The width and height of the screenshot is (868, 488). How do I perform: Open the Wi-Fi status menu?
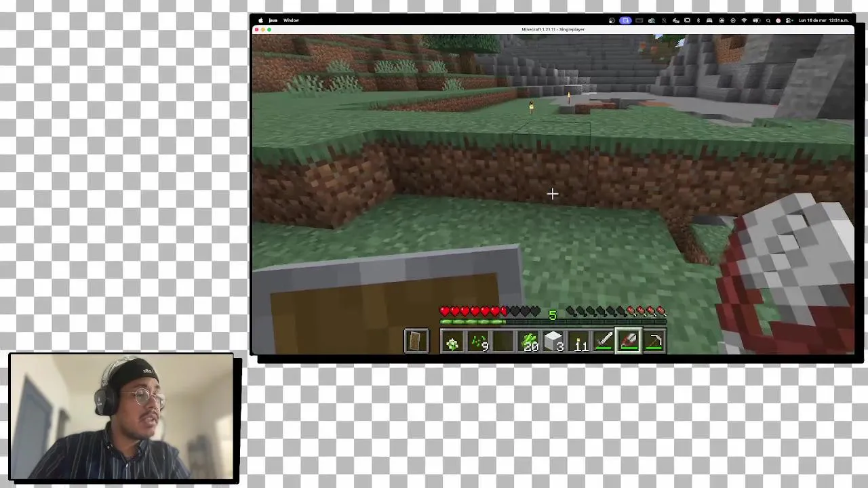point(744,20)
